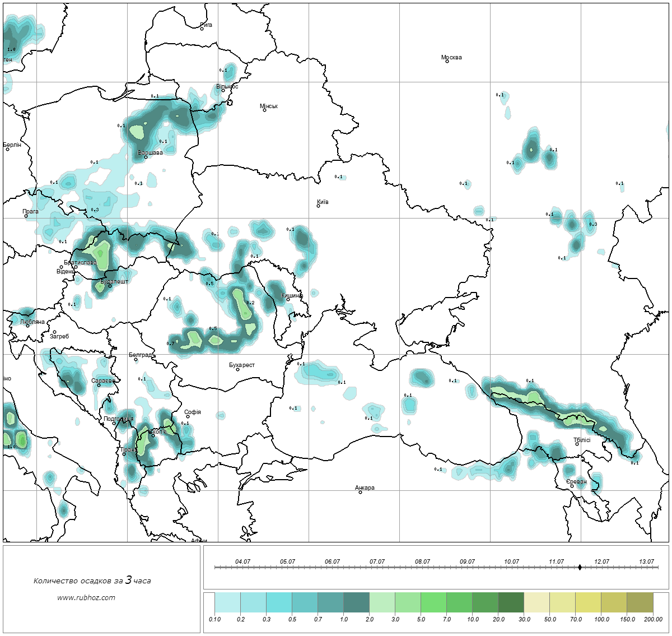Select the olive 150.0–200.0 legend swatch

[x=640, y=604]
